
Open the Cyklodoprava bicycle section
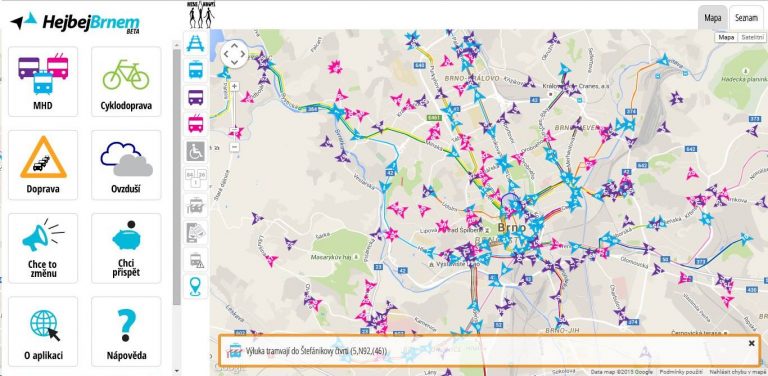(x=126, y=81)
